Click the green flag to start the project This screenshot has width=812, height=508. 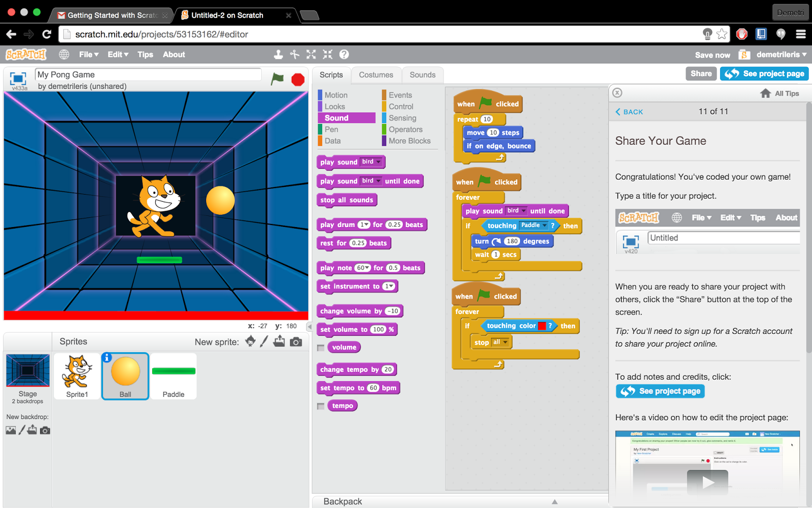pos(277,79)
